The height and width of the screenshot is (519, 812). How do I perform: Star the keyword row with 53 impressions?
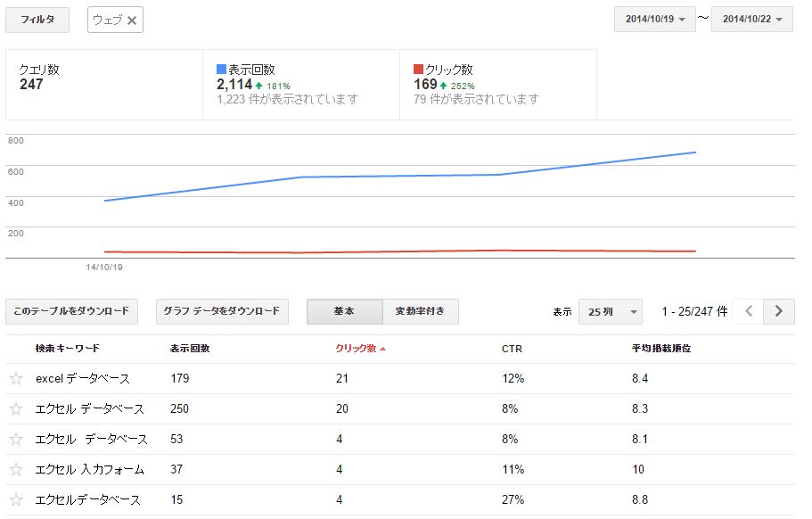[x=16, y=440]
